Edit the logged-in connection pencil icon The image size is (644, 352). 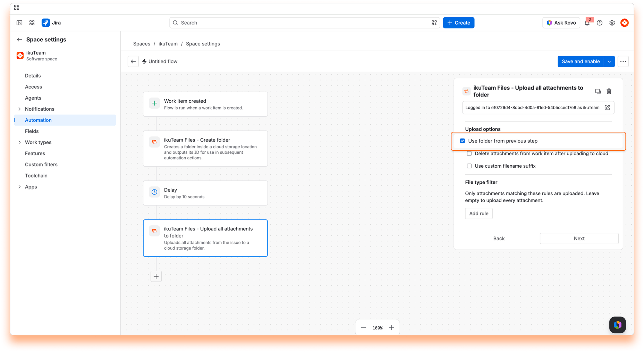tap(607, 108)
